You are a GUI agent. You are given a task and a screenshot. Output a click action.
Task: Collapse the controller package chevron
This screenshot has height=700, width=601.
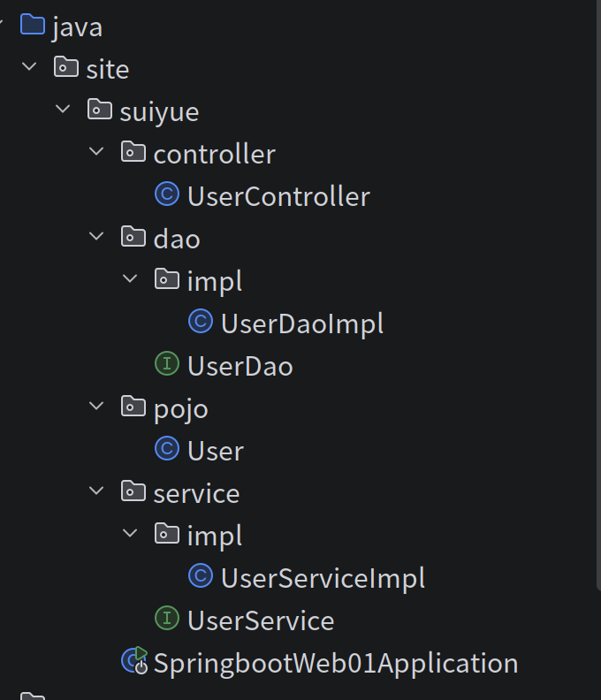click(x=96, y=152)
